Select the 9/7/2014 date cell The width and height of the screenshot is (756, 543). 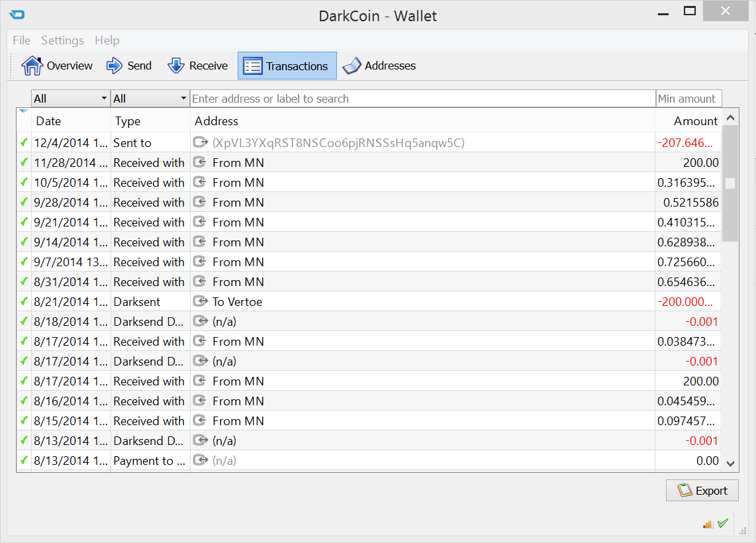71,262
